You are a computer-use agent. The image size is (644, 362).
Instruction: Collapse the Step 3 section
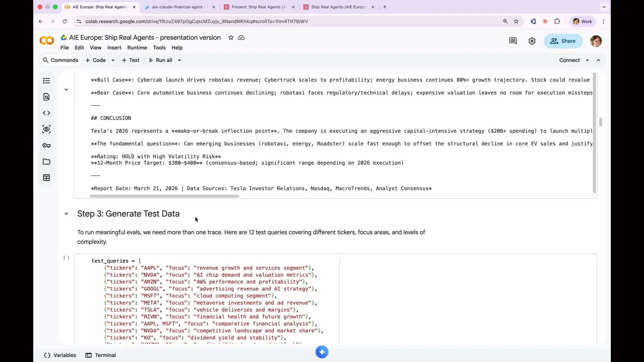pyautogui.click(x=66, y=214)
